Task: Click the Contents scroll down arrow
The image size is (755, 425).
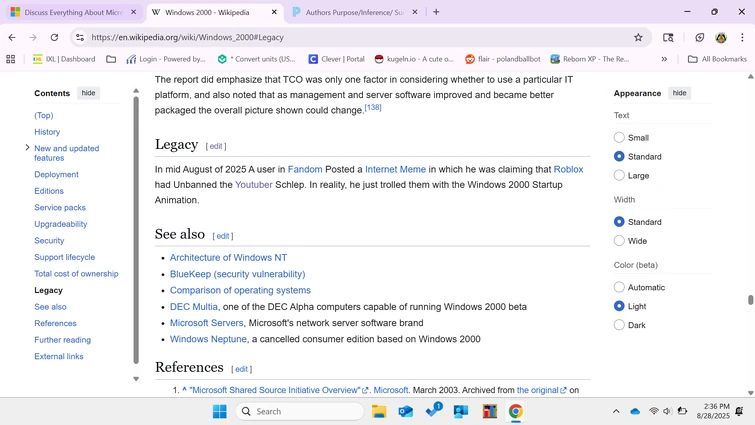Action: [x=136, y=379]
